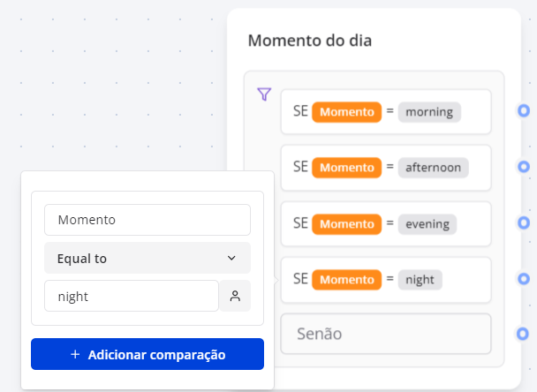Click the Adicionar comparação button
This screenshot has width=537, height=392.
click(x=147, y=354)
